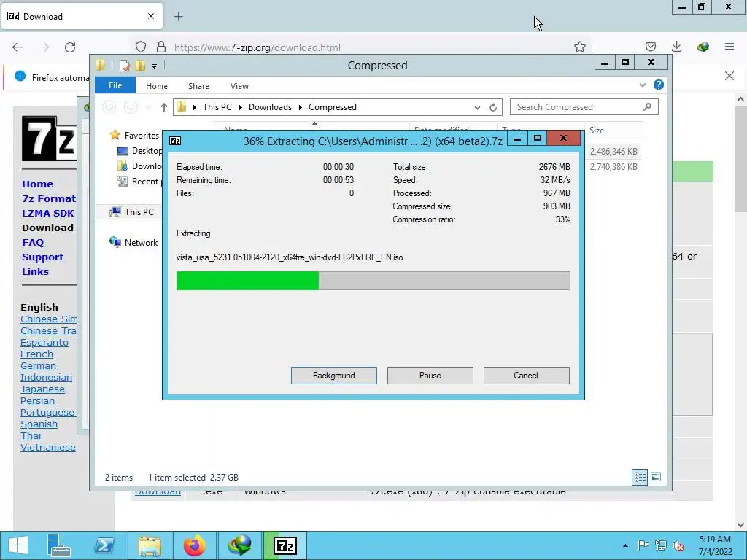The width and height of the screenshot is (747, 560).
Task: Open quick access toolbar customize dropdown
Action: (x=155, y=66)
